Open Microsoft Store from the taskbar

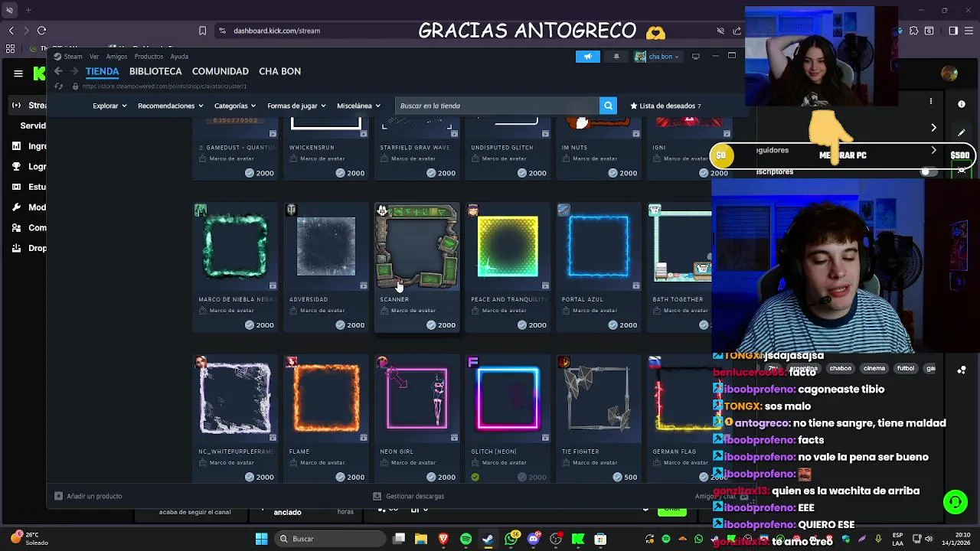600,539
